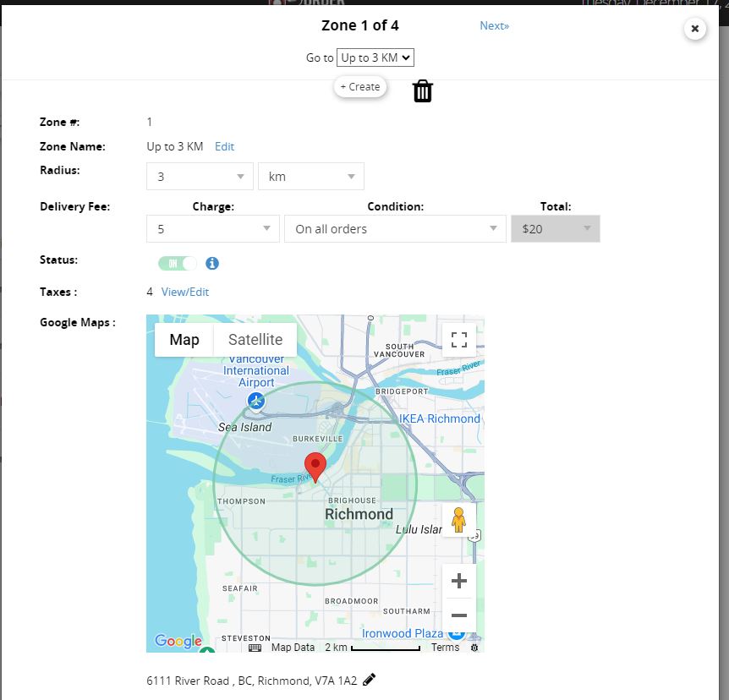729x700 pixels.
Task: Click the info icon next to Status
Action: 212,263
